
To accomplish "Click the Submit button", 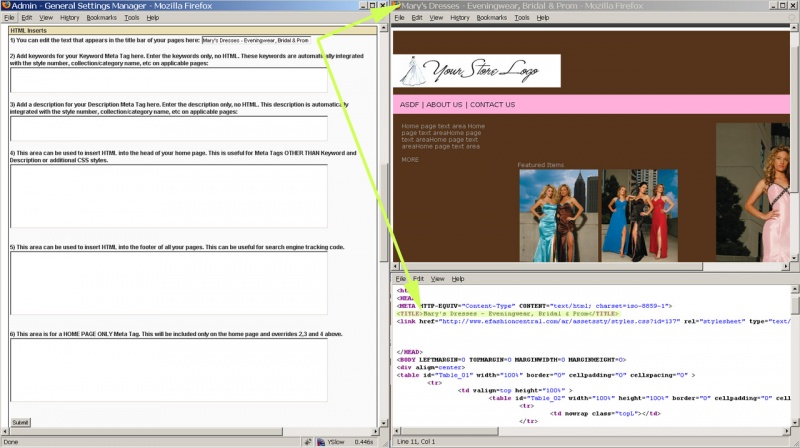I will click(20, 422).
